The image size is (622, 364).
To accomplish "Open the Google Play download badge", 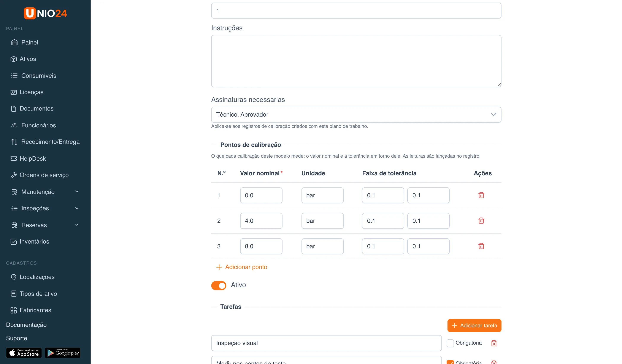I will tap(63, 353).
